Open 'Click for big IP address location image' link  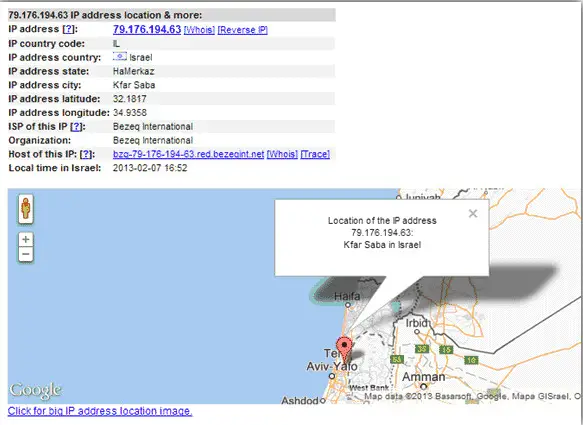tap(100, 411)
